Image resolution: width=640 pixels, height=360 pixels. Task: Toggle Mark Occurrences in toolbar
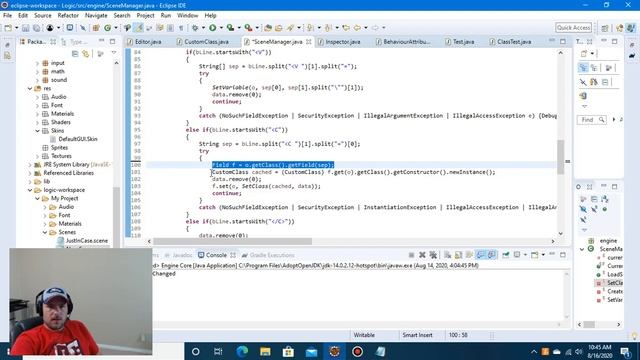139,28
